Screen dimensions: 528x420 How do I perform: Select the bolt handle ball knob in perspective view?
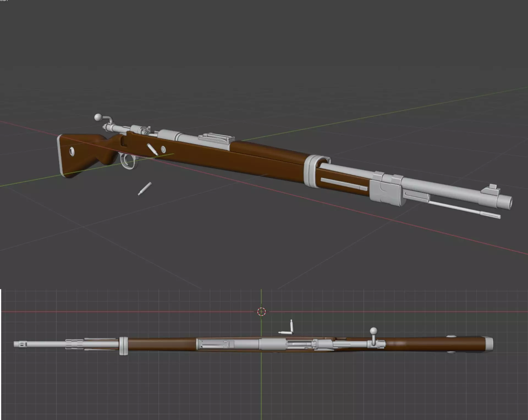98,117
